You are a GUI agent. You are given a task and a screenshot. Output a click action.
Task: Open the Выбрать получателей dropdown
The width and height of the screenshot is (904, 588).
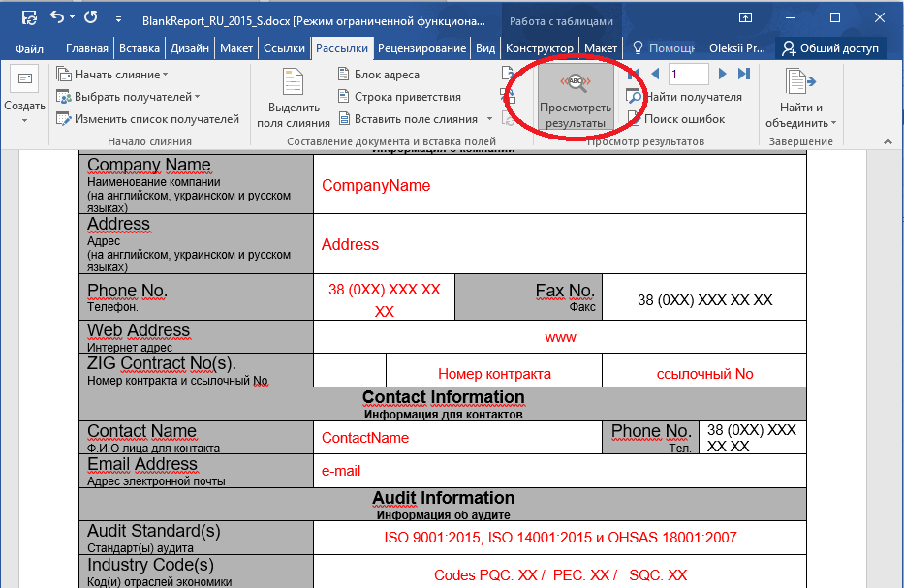pyautogui.click(x=128, y=97)
